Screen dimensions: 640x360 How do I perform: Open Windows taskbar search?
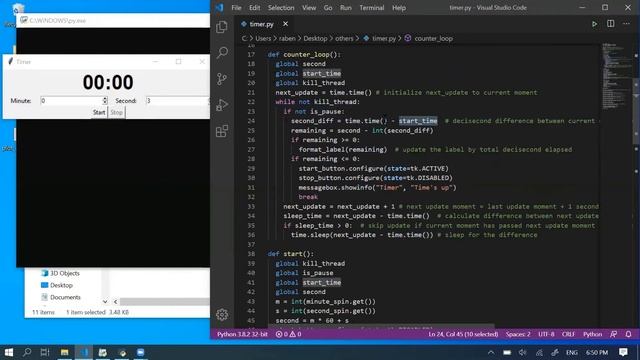pyautogui.click(x=27, y=352)
